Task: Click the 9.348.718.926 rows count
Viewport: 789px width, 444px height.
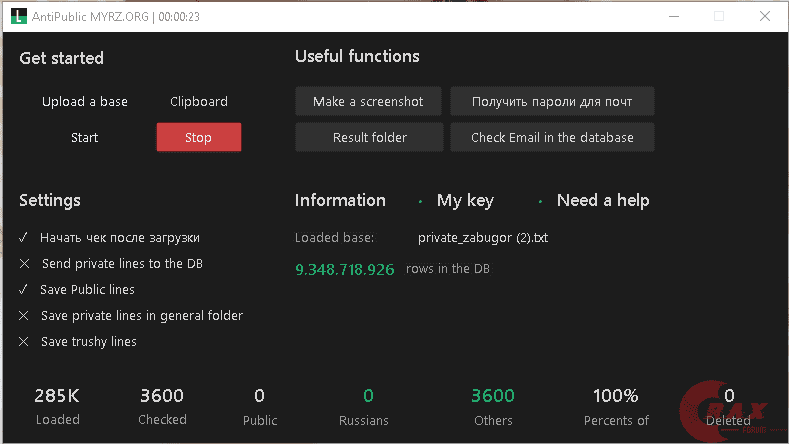Action: [x=345, y=269]
